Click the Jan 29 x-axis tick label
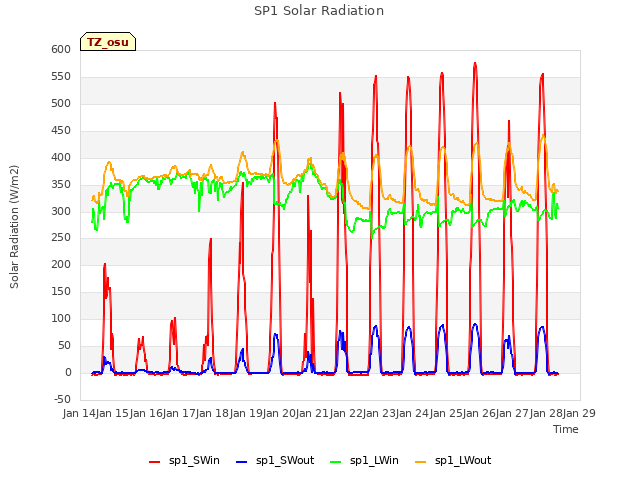 pos(579,413)
